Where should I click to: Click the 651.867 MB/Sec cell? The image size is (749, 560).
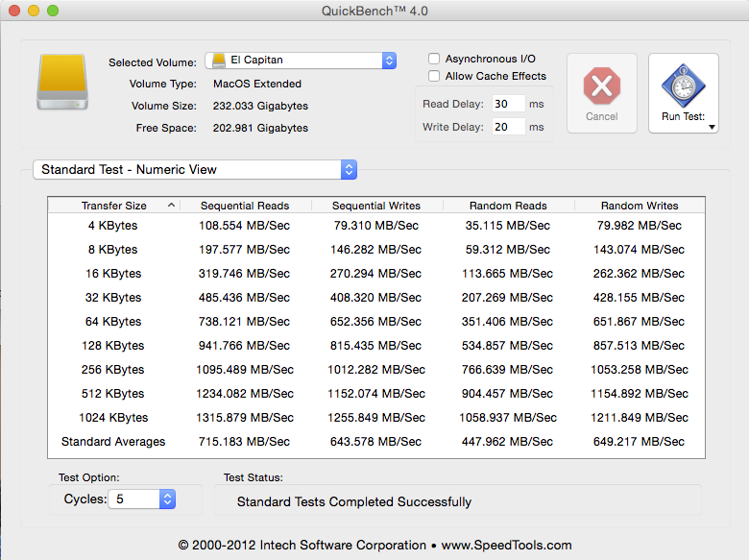[640, 322]
